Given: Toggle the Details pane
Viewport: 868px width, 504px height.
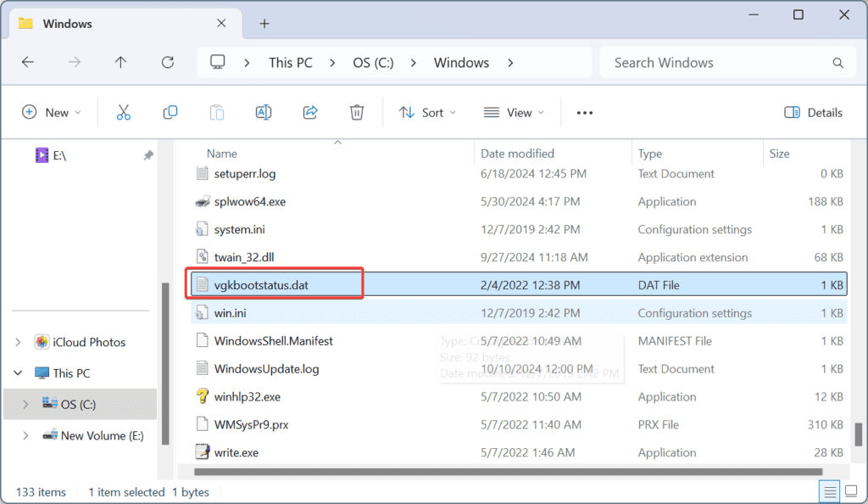Looking at the screenshot, I should (x=813, y=113).
